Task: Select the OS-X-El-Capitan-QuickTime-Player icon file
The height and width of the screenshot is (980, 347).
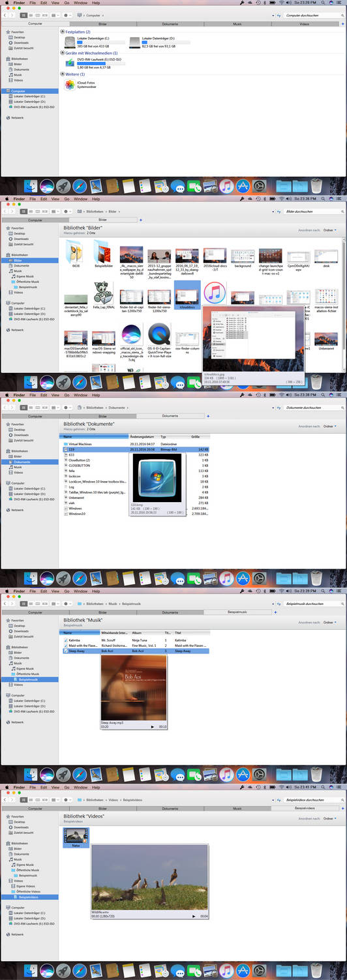Action: point(159,341)
